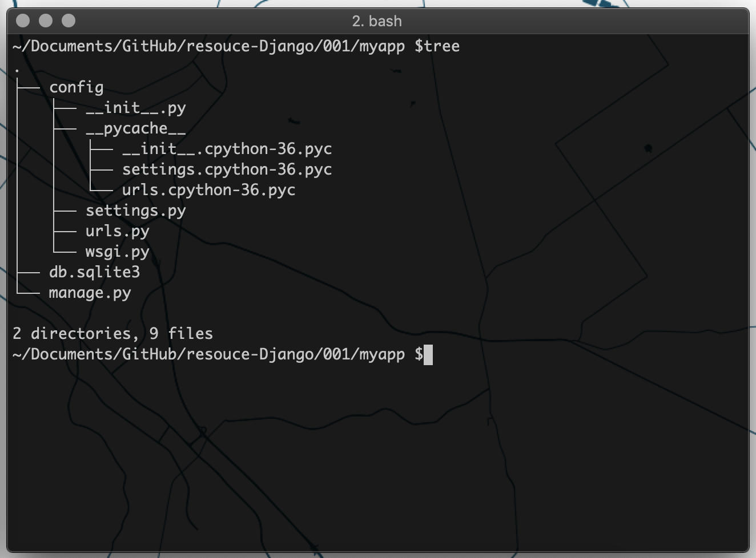This screenshot has height=558, width=756.
Task: Select the '__pycache__' directory entry
Action: (136, 129)
